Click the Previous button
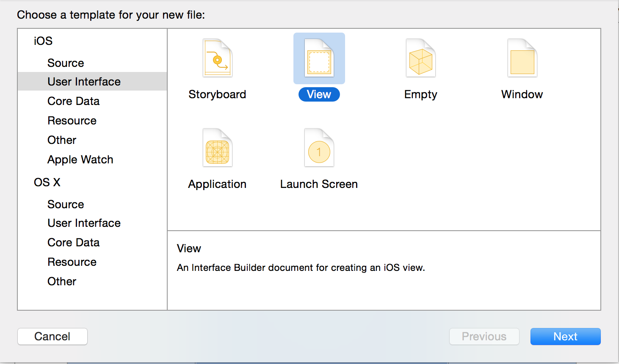Image resolution: width=619 pixels, height=364 pixels. 484,336
